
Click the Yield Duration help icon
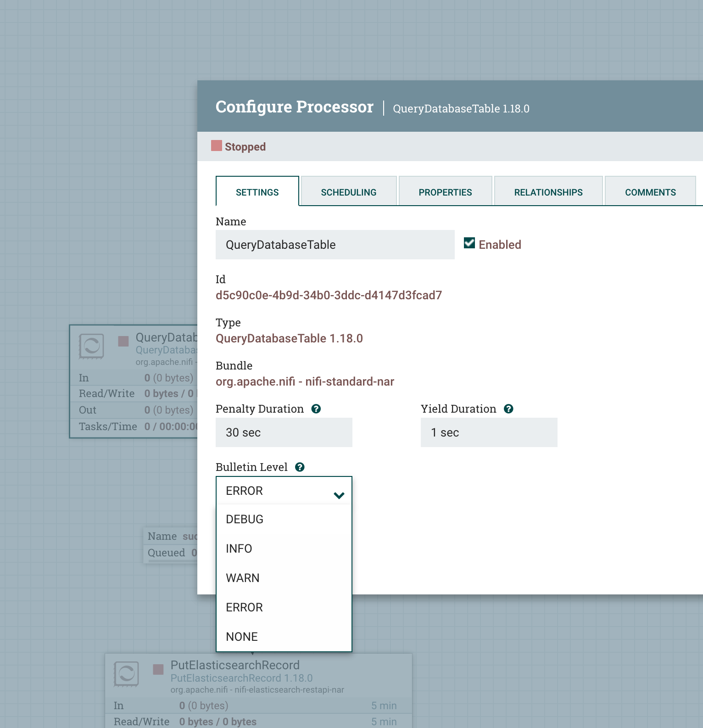click(508, 409)
